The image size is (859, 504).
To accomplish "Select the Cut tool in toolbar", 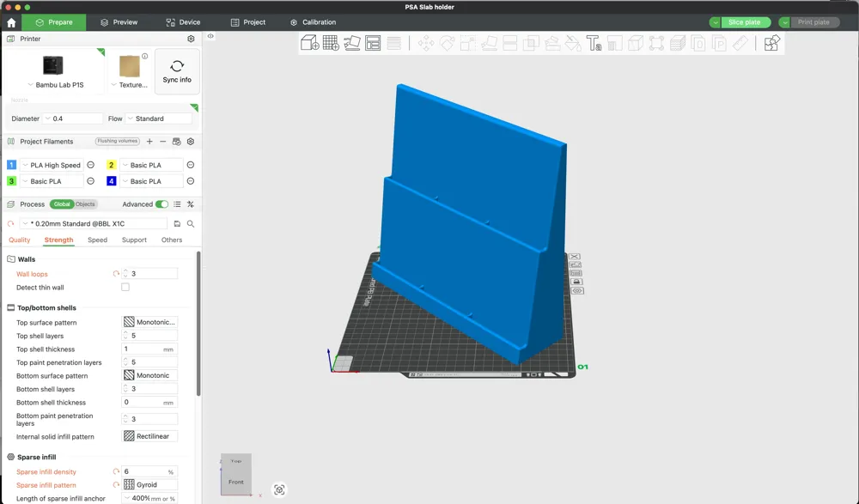I will (510, 43).
